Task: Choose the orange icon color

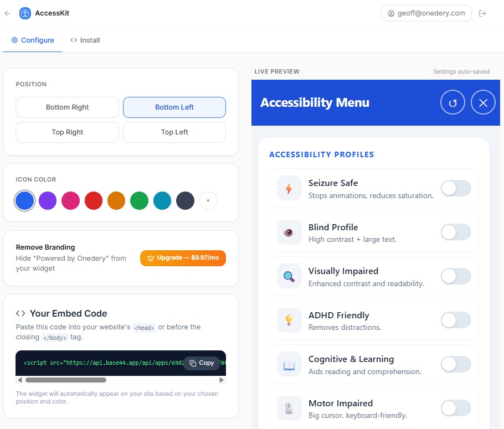Action: click(x=116, y=200)
